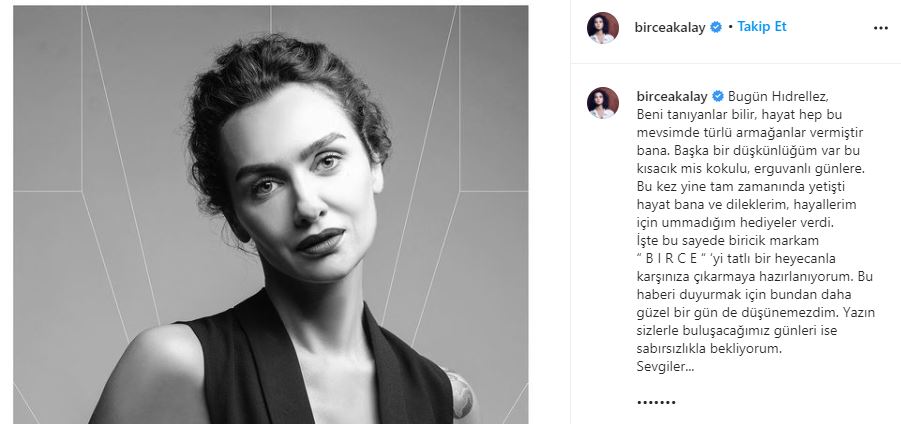Click the "Sevgiler..." closing line
Screen dimensions: 901x424
665,367
